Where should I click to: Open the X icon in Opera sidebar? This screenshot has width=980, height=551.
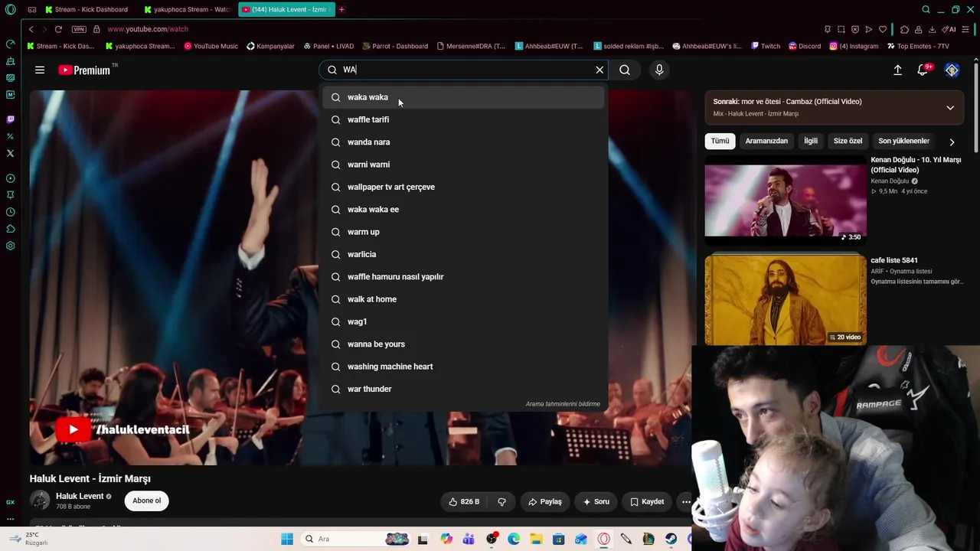tap(10, 153)
